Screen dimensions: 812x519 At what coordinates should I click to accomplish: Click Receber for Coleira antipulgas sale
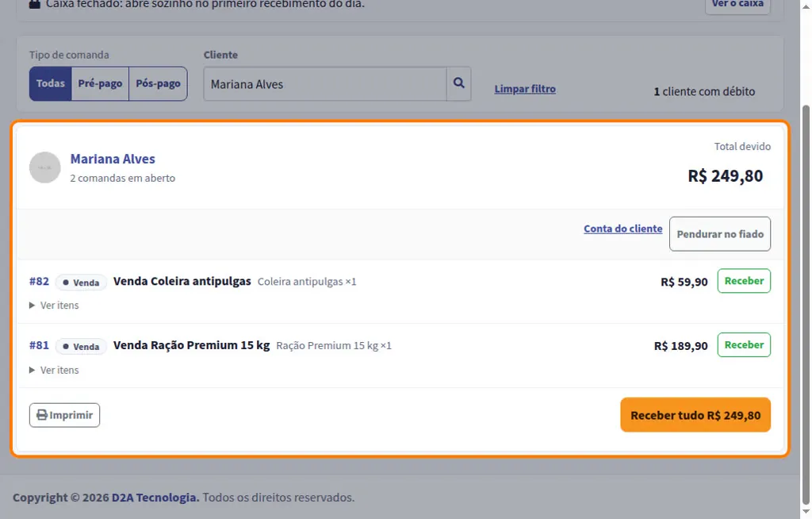click(744, 280)
